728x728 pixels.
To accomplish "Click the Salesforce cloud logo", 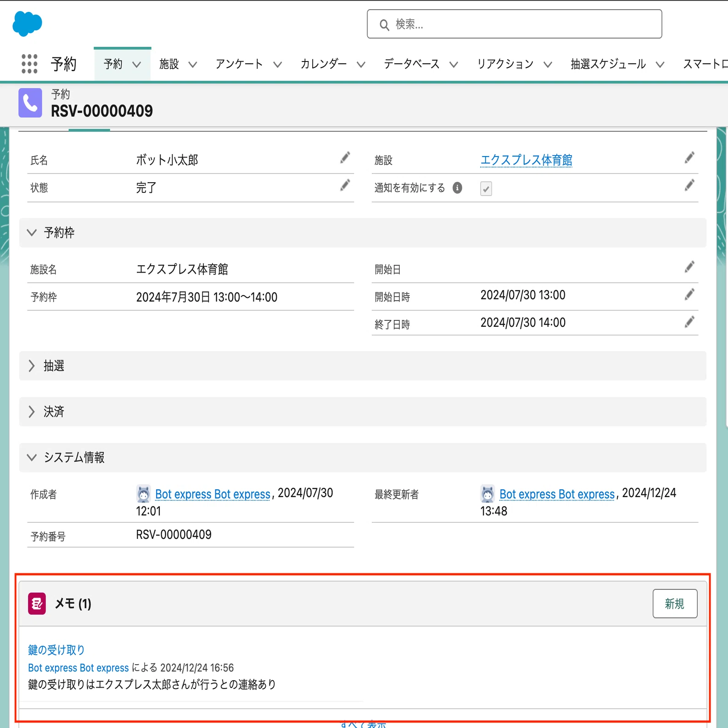I will pos(28,24).
